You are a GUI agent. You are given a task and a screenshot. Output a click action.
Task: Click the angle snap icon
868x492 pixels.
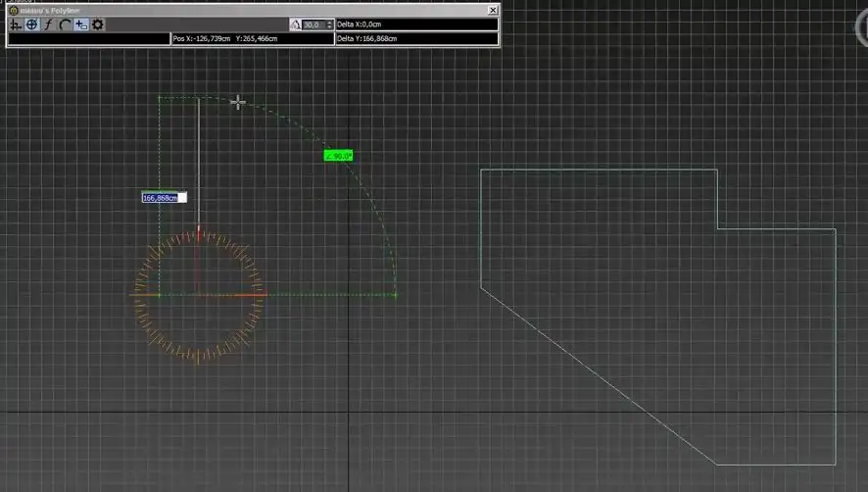point(295,25)
